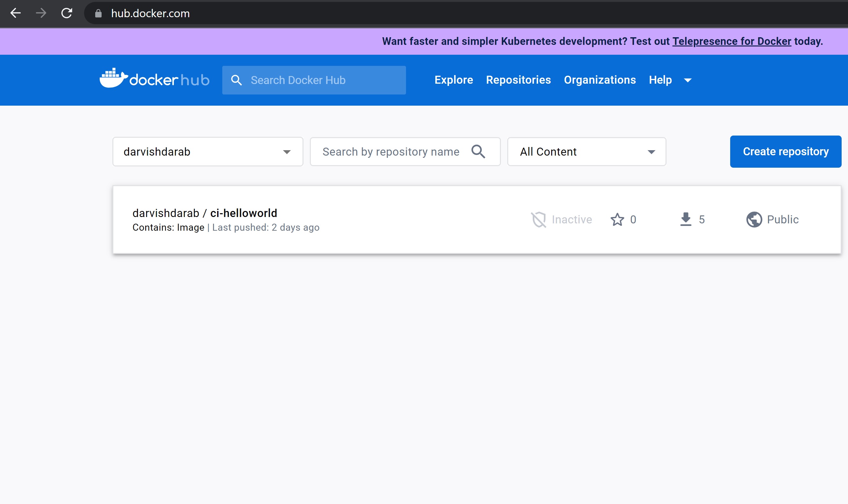This screenshot has height=504, width=848.
Task: Click the 'Public' visibility label
Action: 783,220
